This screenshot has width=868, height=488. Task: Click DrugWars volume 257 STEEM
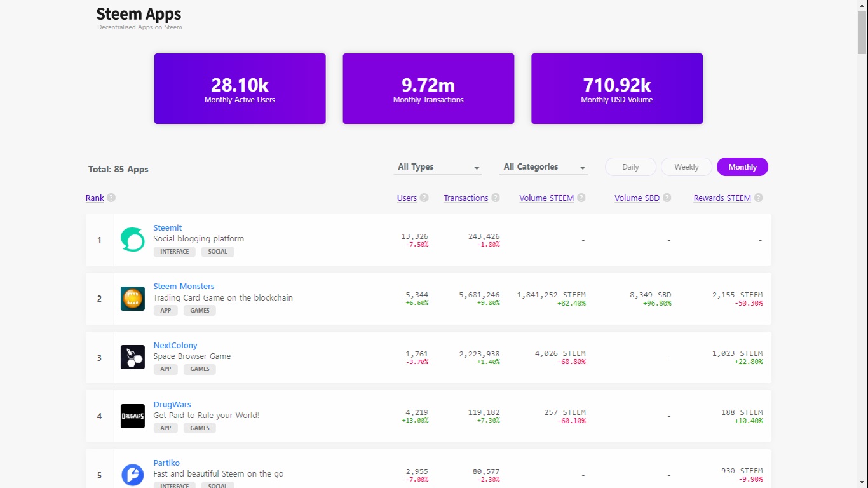[x=565, y=412]
